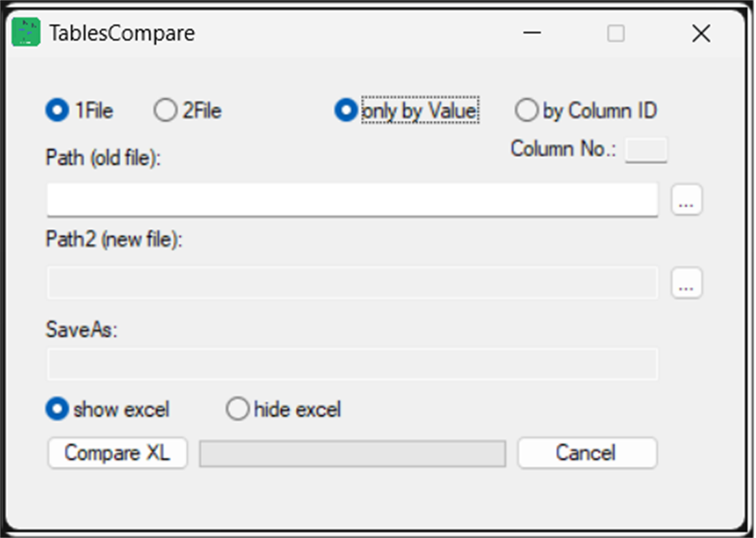Screen dimensions: 756x538
Task: Minimize the TablesCompare window
Action: point(532,33)
